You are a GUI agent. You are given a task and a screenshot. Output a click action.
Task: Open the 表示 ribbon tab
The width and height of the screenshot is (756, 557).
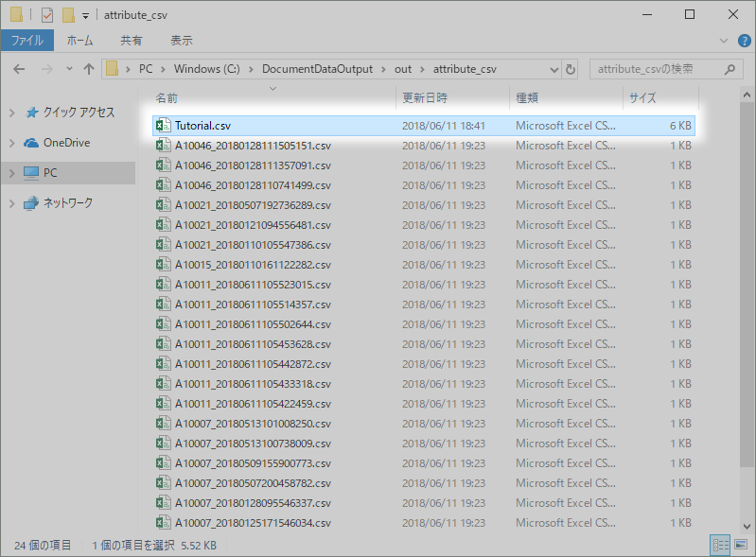[x=181, y=41]
